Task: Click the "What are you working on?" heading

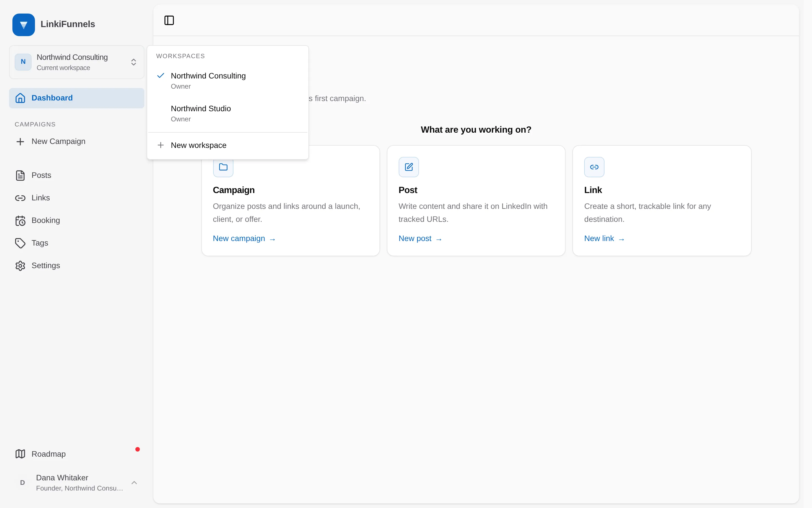Action: point(476,130)
